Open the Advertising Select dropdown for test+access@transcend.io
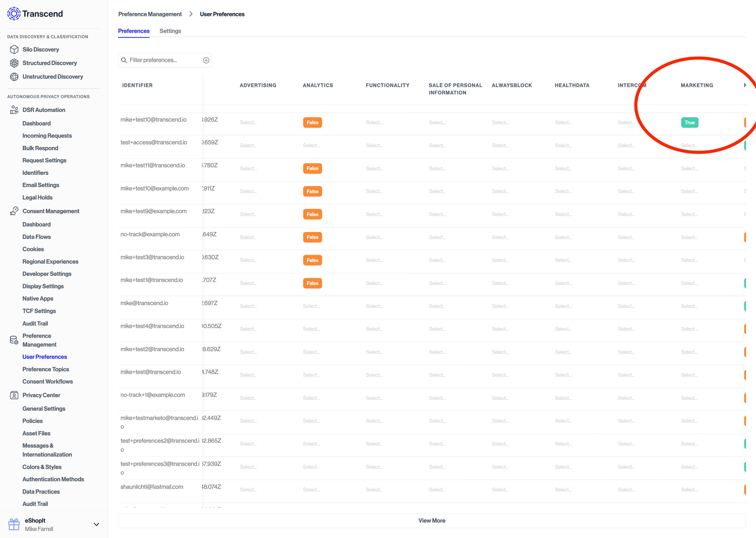 248,145
